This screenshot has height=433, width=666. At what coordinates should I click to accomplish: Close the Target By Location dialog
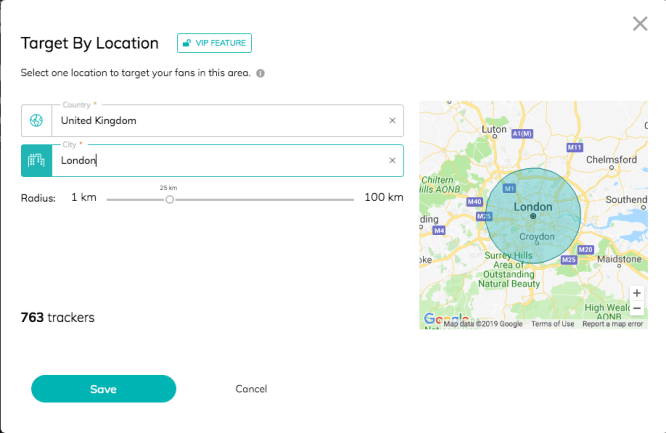tap(640, 24)
